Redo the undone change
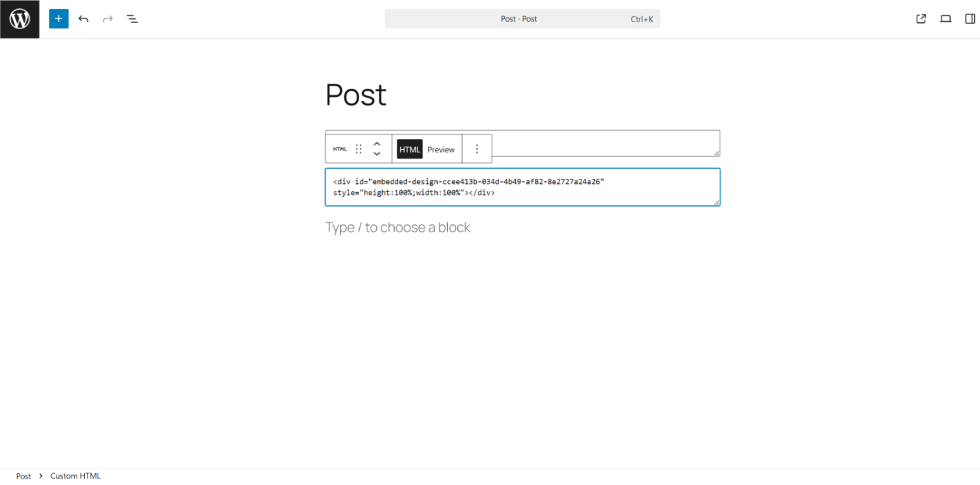Image resolution: width=980 pixels, height=485 pixels. [108, 19]
